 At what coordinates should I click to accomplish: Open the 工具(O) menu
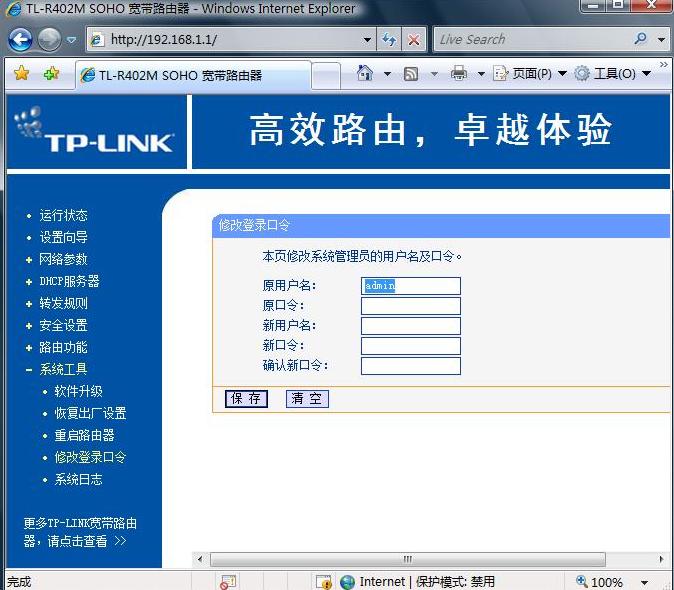pos(612,74)
